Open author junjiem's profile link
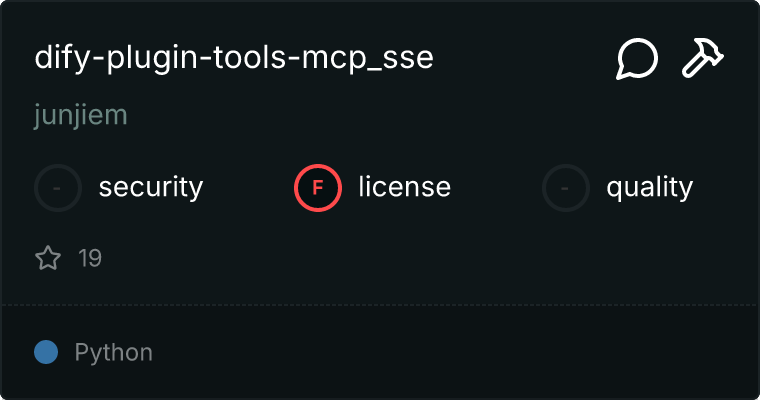The height and width of the screenshot is (400, 760). tap(81, 115)
